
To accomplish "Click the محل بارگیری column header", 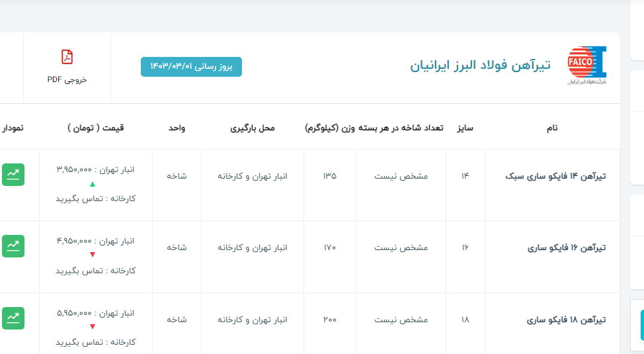I will (x=253, y=128).
